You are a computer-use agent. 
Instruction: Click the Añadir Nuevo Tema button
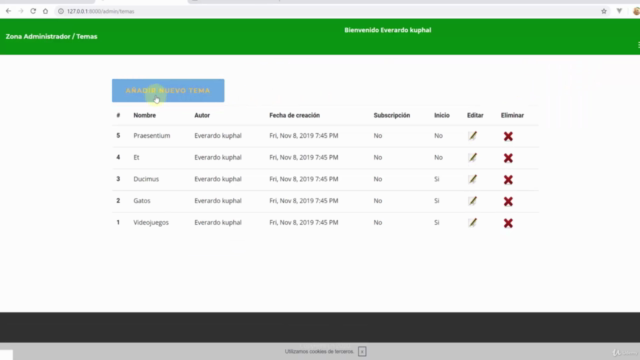(168, 91)
